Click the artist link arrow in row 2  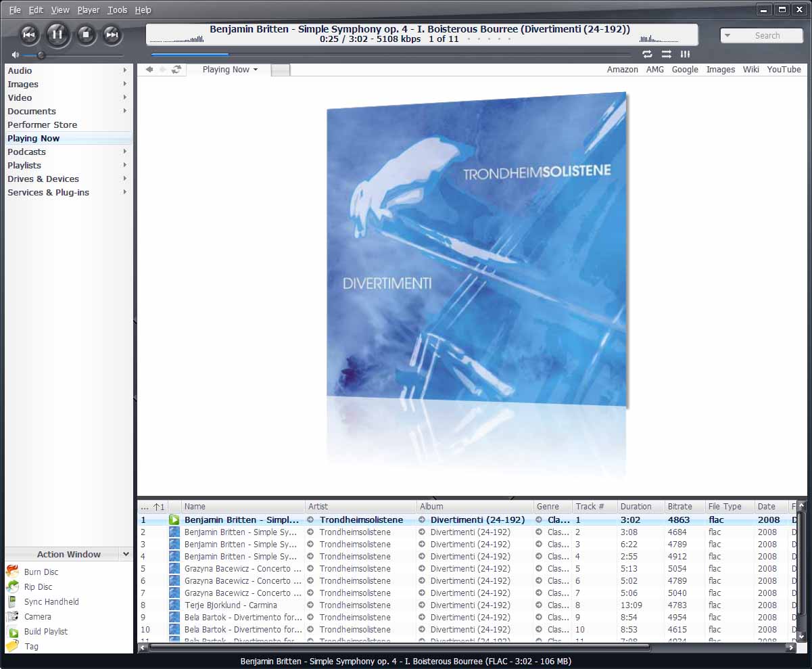tap(310, 532)
